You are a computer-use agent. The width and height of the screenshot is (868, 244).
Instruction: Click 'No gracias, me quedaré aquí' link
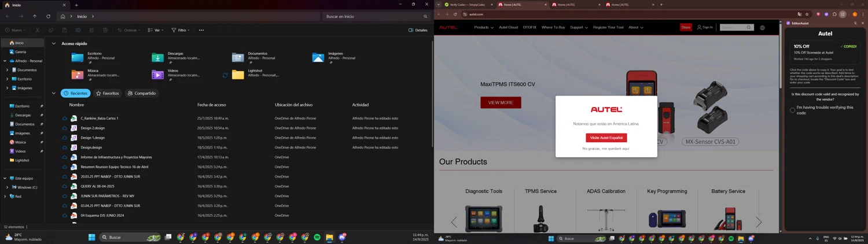606,149
